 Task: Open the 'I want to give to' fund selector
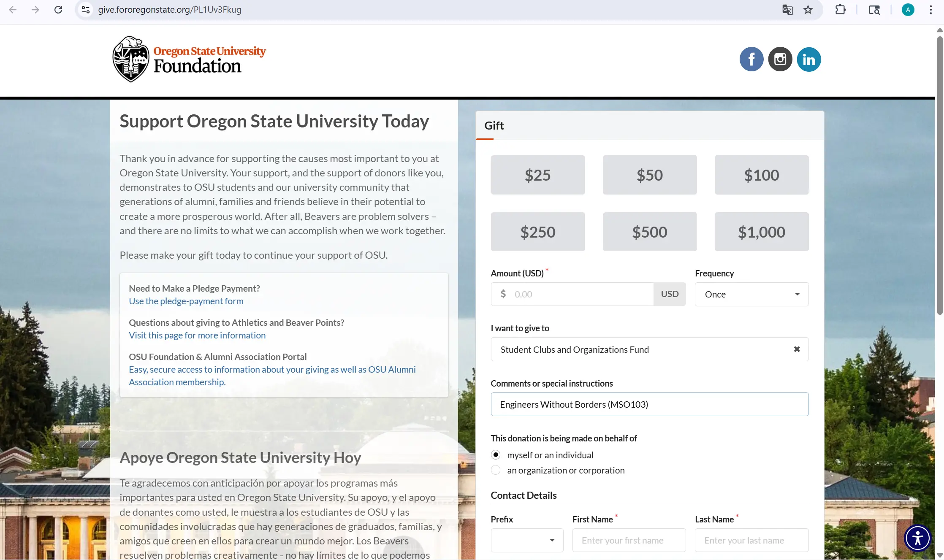(649, 349)
